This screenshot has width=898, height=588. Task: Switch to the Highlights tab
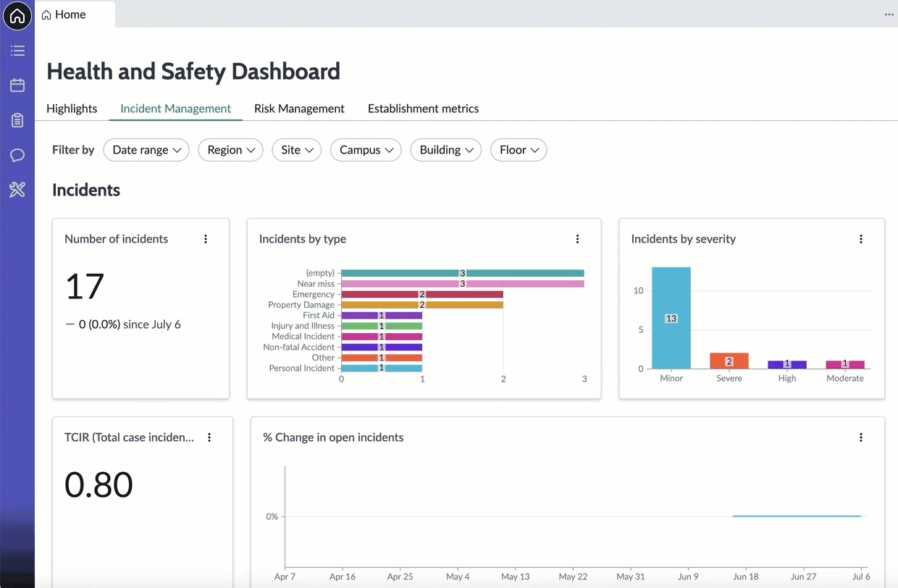(72, 109)
